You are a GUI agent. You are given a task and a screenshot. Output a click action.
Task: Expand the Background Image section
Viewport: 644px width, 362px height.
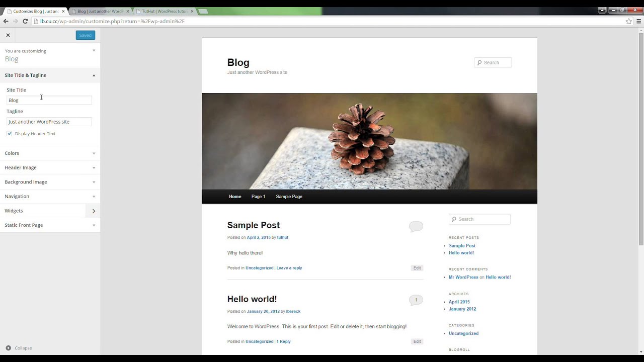50,182
